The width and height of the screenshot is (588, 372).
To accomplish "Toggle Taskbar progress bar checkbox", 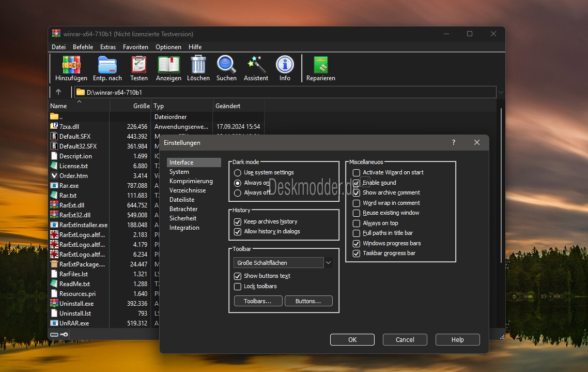I will point(356,254).
